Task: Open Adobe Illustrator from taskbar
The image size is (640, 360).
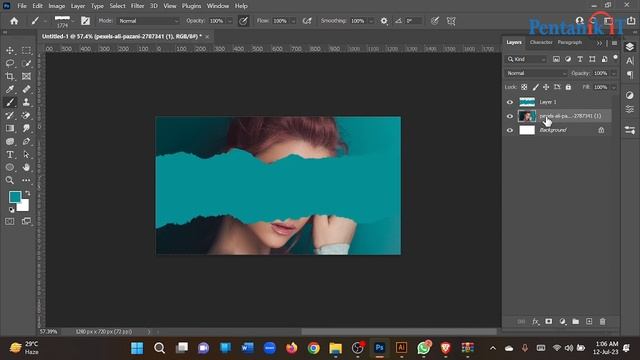Action: pos(401,348)
